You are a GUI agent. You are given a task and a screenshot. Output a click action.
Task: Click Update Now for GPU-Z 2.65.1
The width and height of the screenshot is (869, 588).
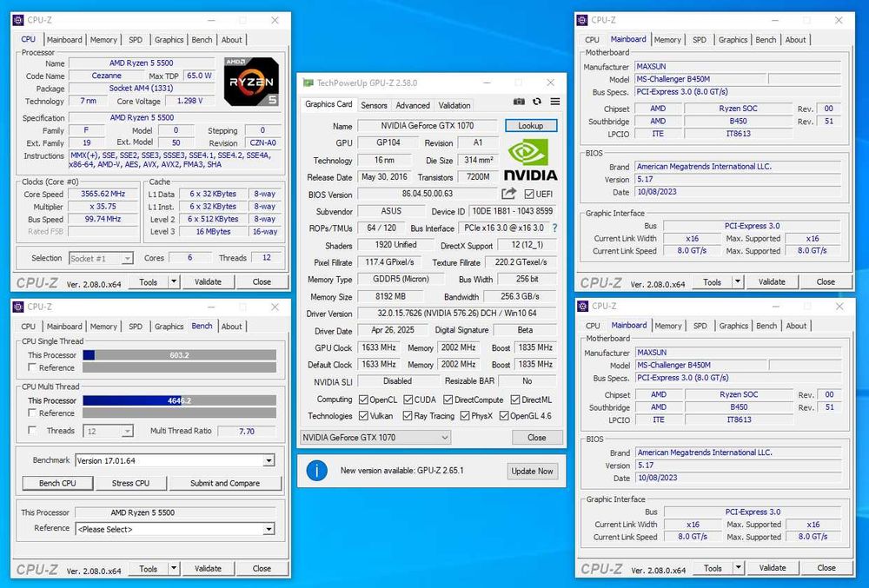(x=532, y=471)
